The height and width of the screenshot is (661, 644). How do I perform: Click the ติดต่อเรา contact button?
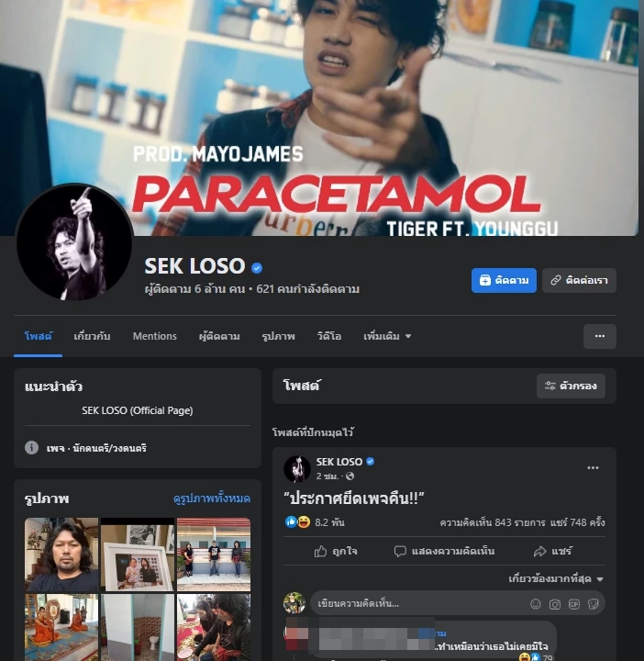tap(579, 281)
